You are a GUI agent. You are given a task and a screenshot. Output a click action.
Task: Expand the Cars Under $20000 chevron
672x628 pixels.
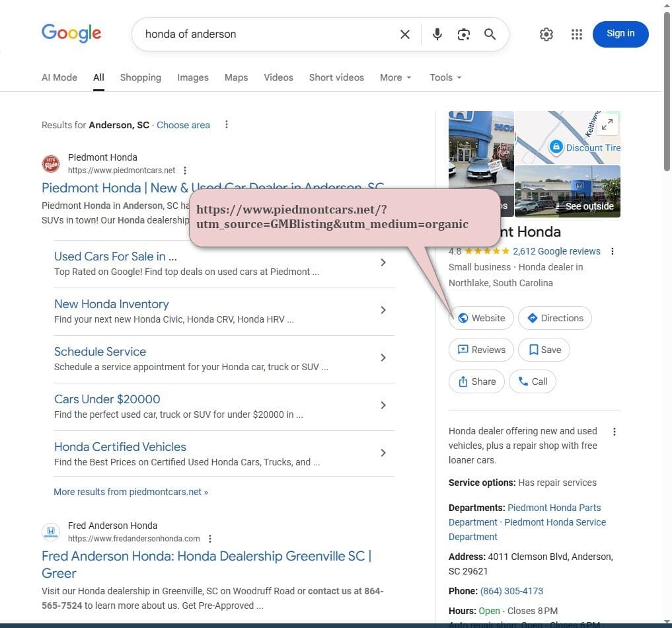[383, 405]
